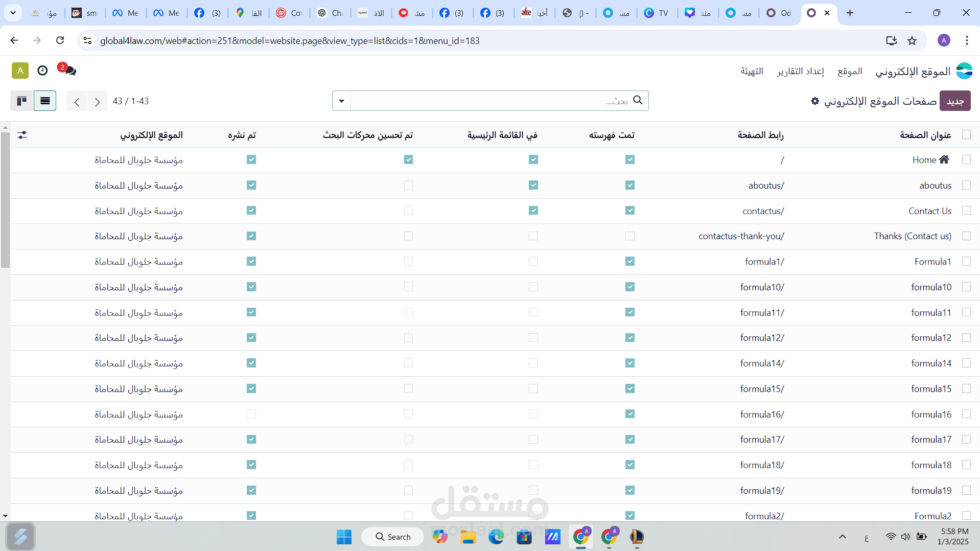
Task: Click the Home page house icon
Action: [944, 159]
